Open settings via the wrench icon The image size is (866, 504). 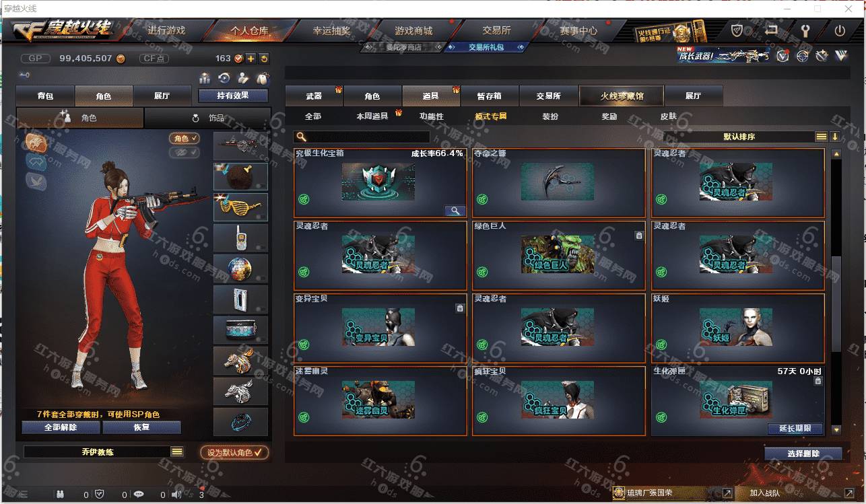(x=805, y=30)
